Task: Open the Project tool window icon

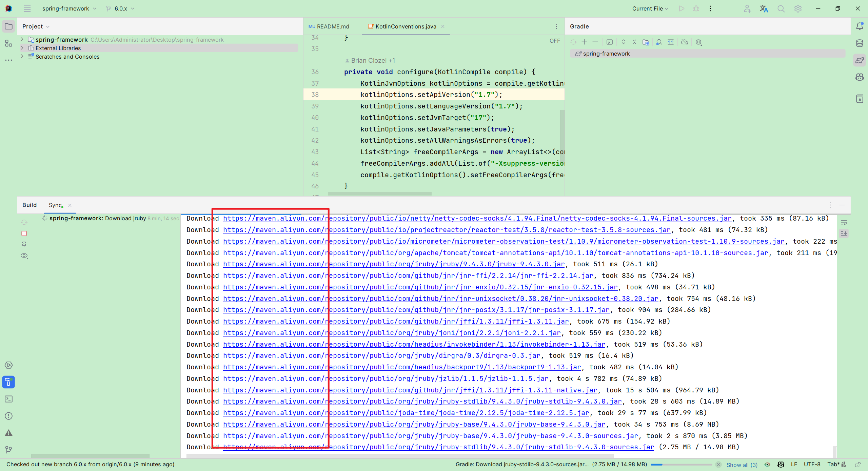Action: pos(8,26)
